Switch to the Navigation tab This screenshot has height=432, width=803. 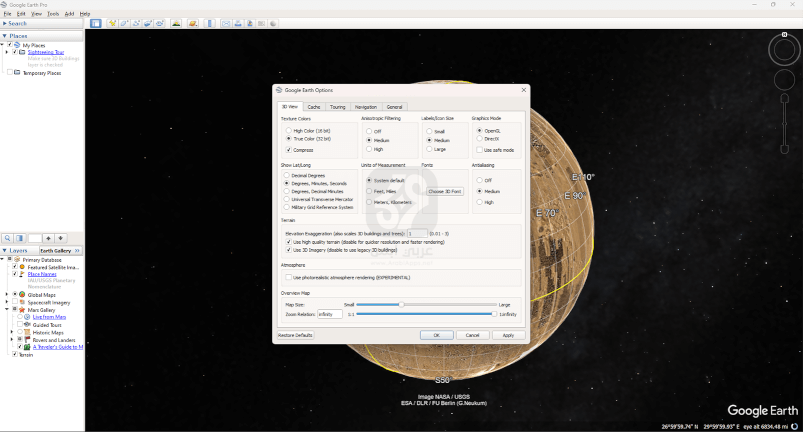366,107
